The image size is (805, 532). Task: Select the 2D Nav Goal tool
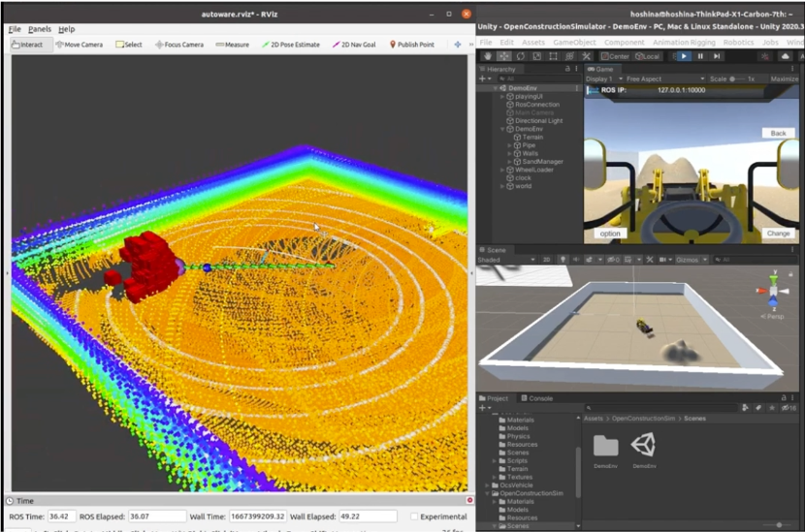click(x=354, y=45)
